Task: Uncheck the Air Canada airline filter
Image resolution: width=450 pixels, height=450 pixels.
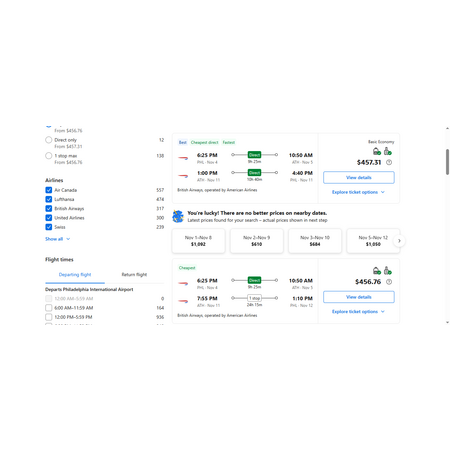Action: tap(49, 190)
